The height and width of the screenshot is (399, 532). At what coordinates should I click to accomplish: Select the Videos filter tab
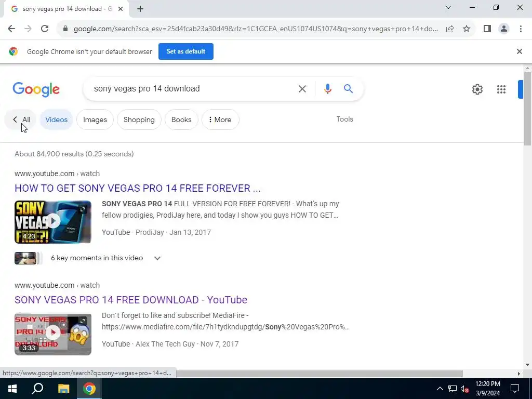tap(56, 119)
